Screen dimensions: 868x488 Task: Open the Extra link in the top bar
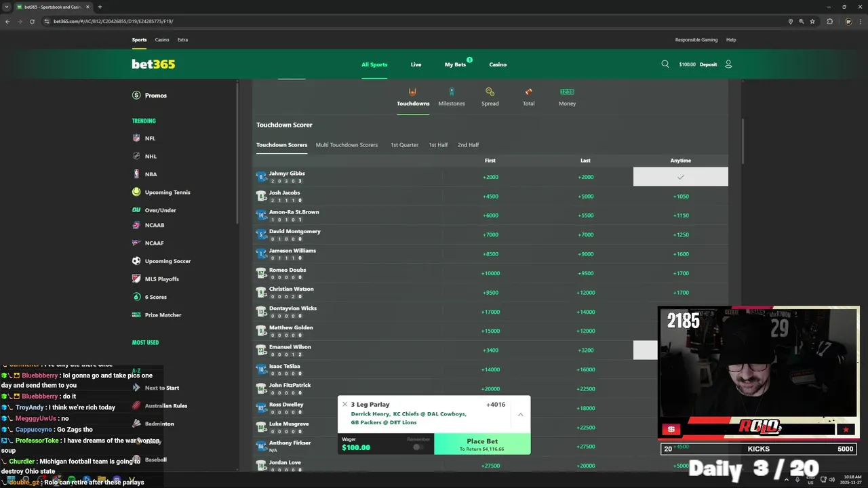(182, 40)
